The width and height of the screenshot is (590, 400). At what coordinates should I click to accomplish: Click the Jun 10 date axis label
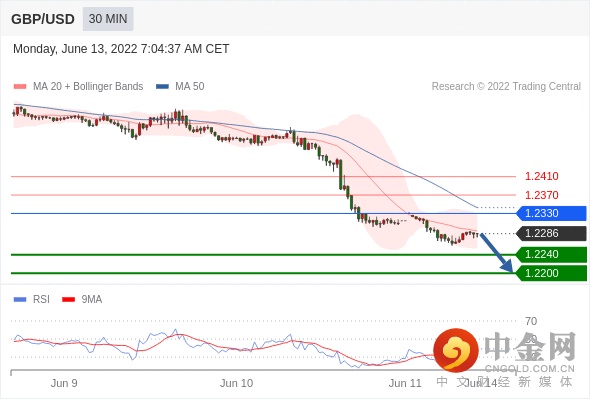coord(236,383)
